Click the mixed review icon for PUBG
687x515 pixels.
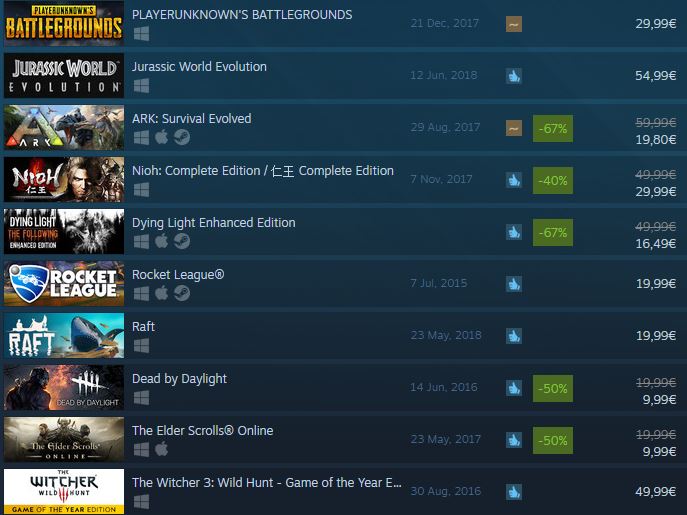[x=514, y=25]
